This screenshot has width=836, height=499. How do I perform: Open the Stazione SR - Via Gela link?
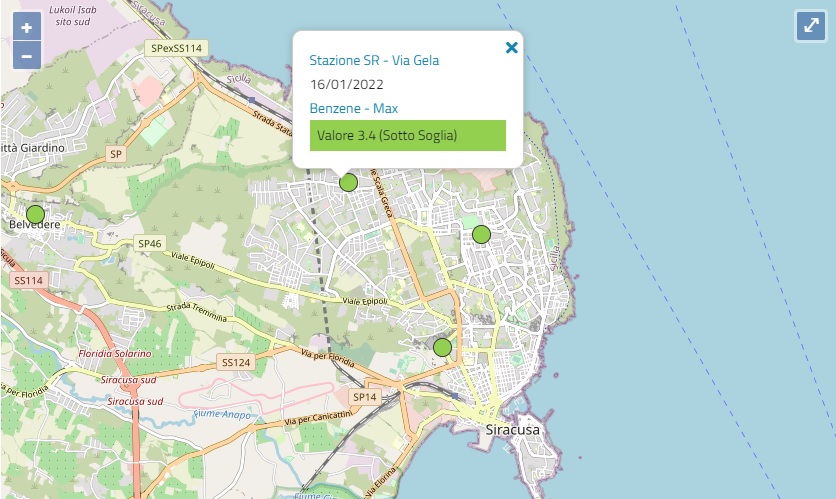(x=374, y=60)
